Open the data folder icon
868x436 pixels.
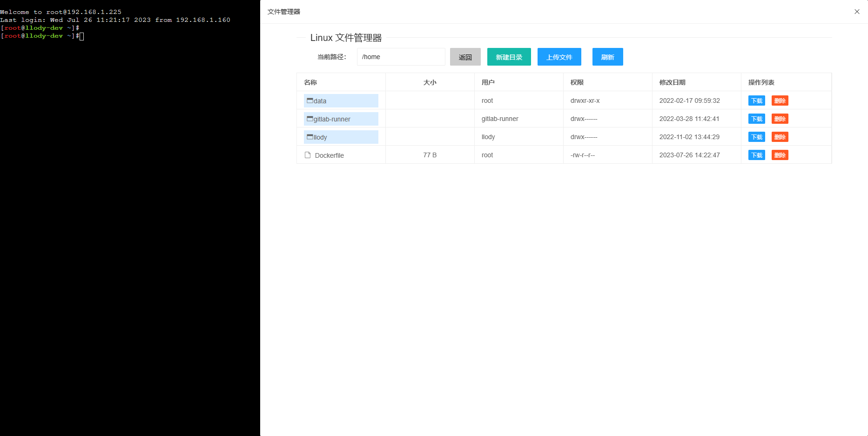310,101
